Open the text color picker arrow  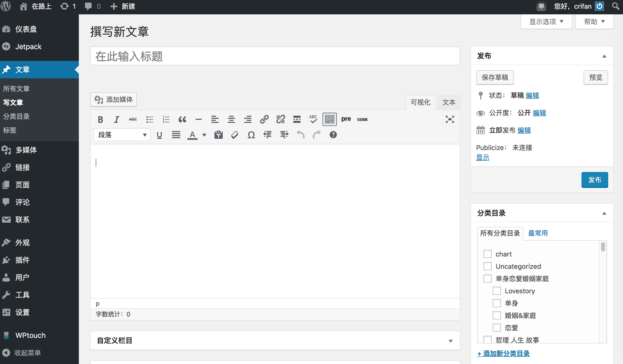[204, 135]
